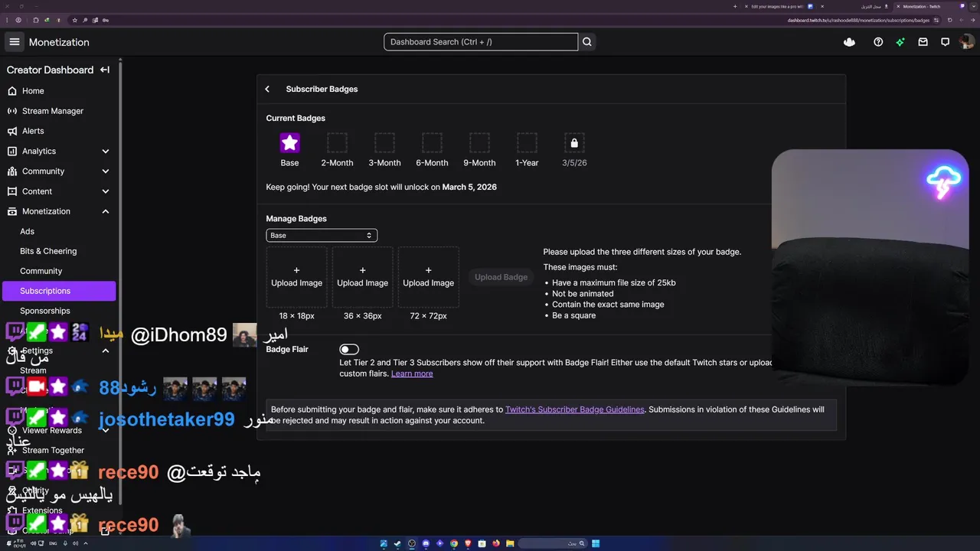Open Discord from the taskbar
The width and height of the screenshot is (980, 551).
pos(426,543)
